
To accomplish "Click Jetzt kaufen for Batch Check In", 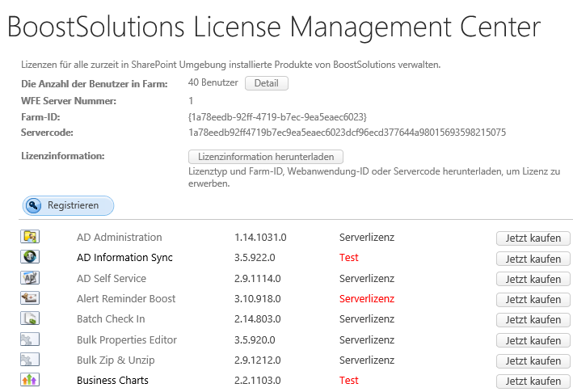I will coord(533,320).
